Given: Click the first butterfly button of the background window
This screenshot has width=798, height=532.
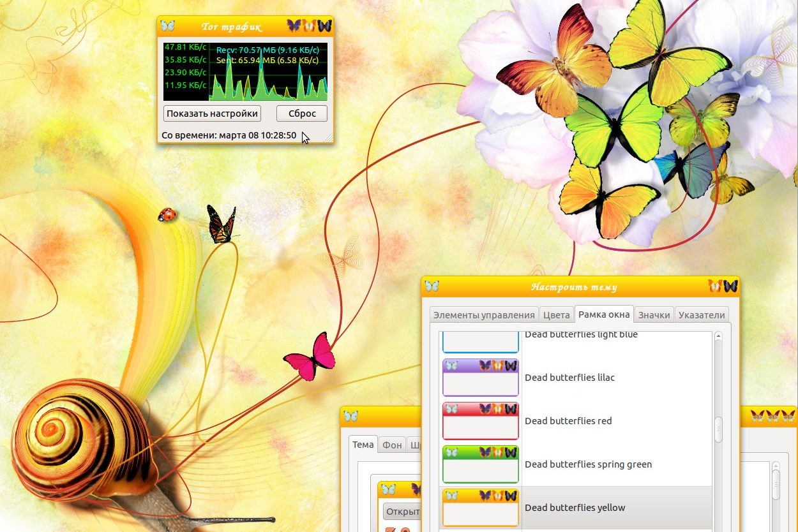Looking at the screenshot, I should click(757, 417).
